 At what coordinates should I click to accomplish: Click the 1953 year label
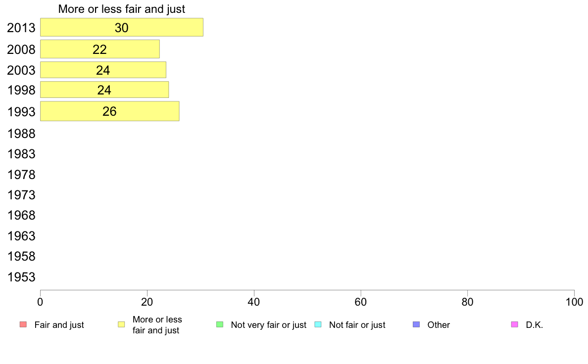click(21, 277)
